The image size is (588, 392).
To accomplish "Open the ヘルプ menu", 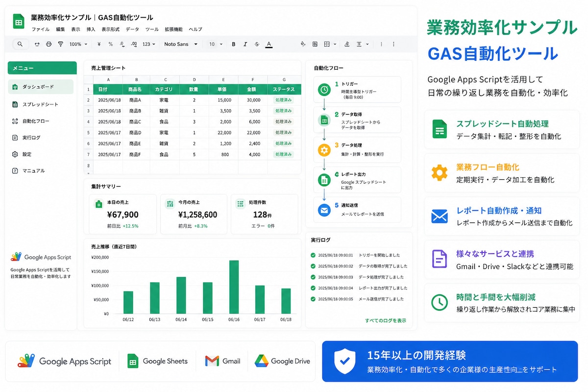I will [x=196, y=29].
